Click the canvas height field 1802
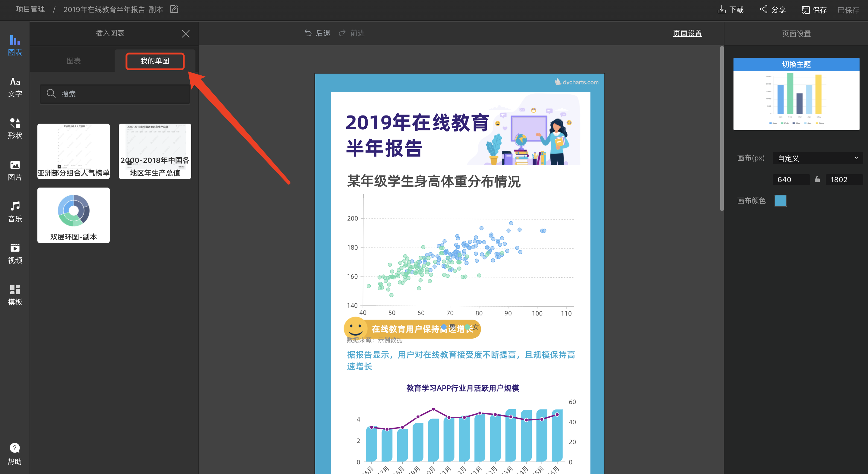This screenshot has width=868, height=474. [844, 180]
